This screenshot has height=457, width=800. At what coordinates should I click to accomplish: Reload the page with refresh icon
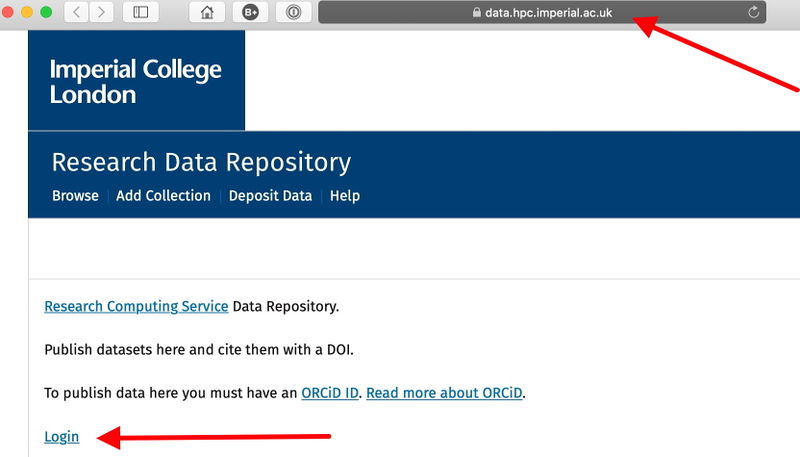753,12
